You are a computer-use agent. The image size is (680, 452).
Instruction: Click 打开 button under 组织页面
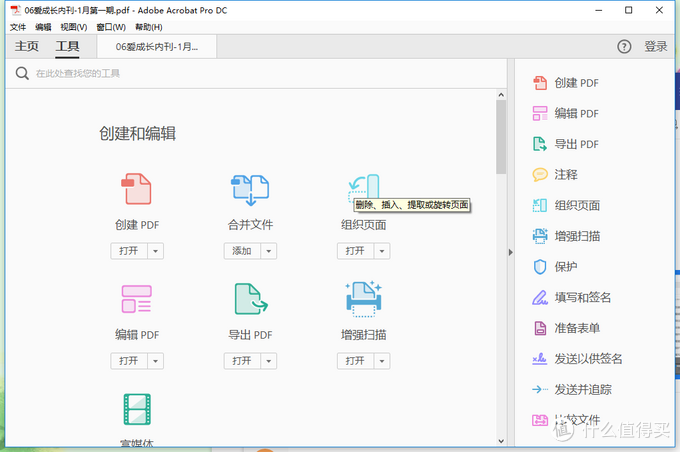point(355,251)
